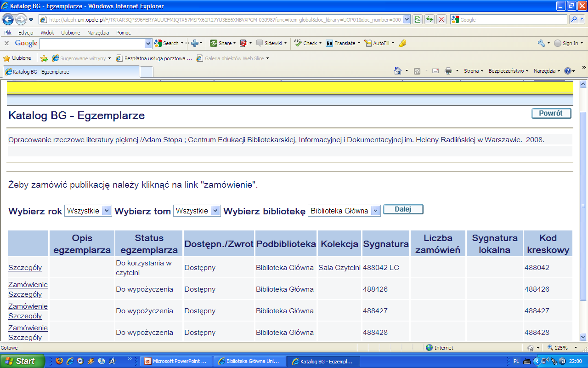This screenshot has height=368, width=588.
Task: Click the Print icon in command bar
Action: [x=448, y=71]
